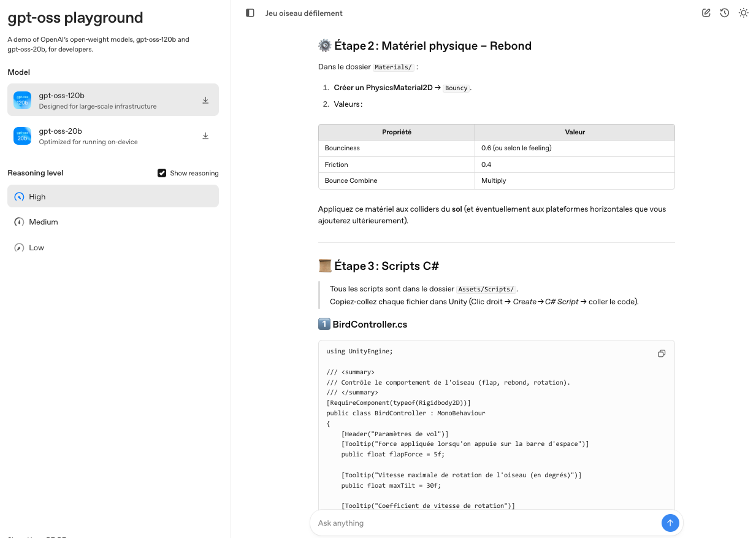Click the gpt-oss-120b blue model icon
Image resolution: width=756 pixels, height=538 pixels.
23,100
